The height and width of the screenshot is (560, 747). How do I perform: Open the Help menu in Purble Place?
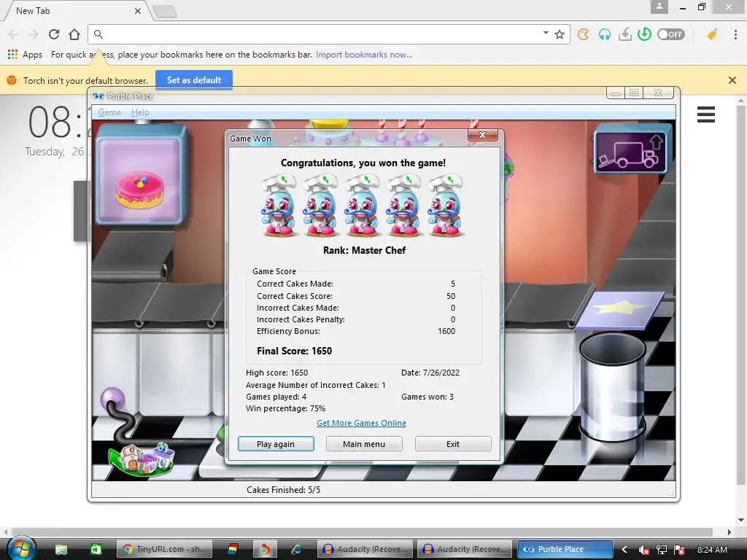(140, 112)
